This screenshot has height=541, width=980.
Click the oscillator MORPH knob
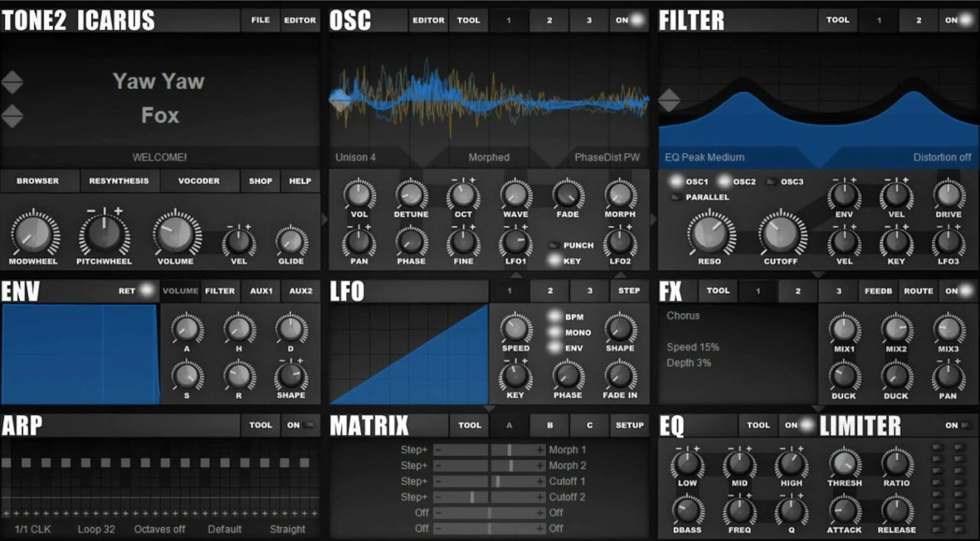click(620, 195)
